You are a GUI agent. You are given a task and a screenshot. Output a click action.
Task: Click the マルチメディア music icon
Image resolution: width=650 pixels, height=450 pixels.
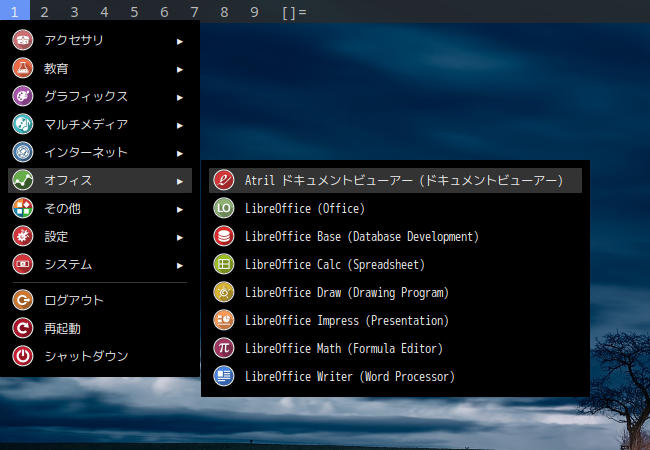(22, 124)
